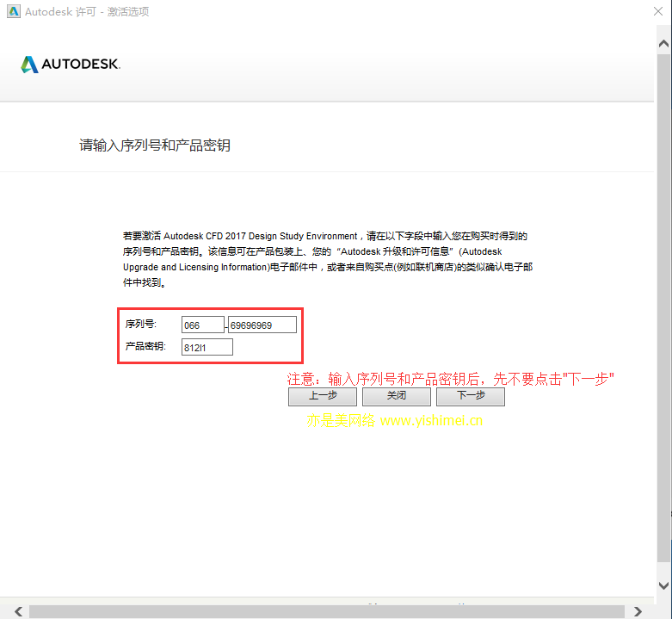Focus the product key field 812I1

tap(207, 347)
